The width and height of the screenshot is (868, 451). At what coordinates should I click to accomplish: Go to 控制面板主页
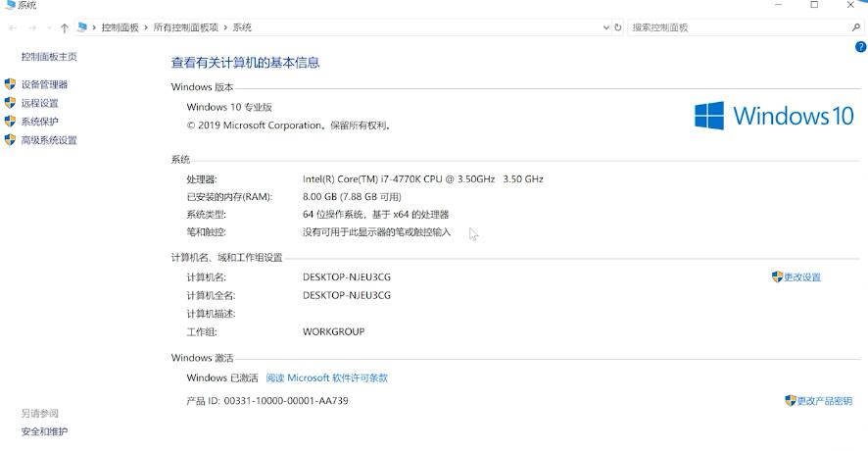tap(49, 57)
